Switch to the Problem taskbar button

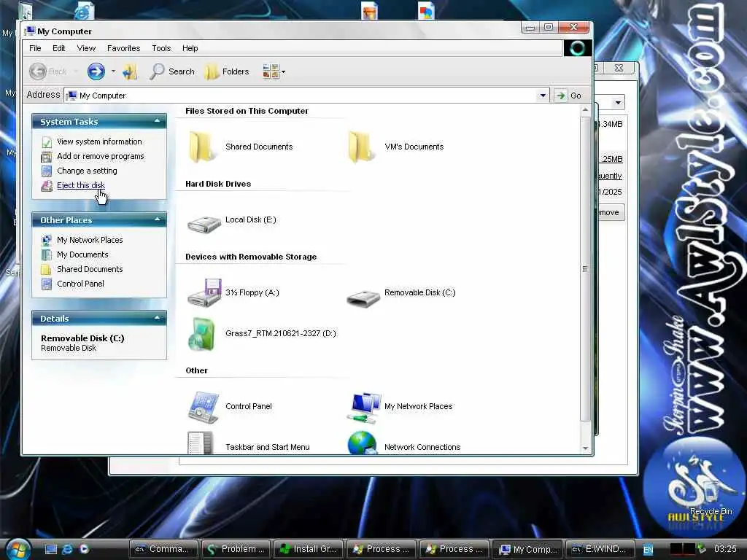pos(236,549)
